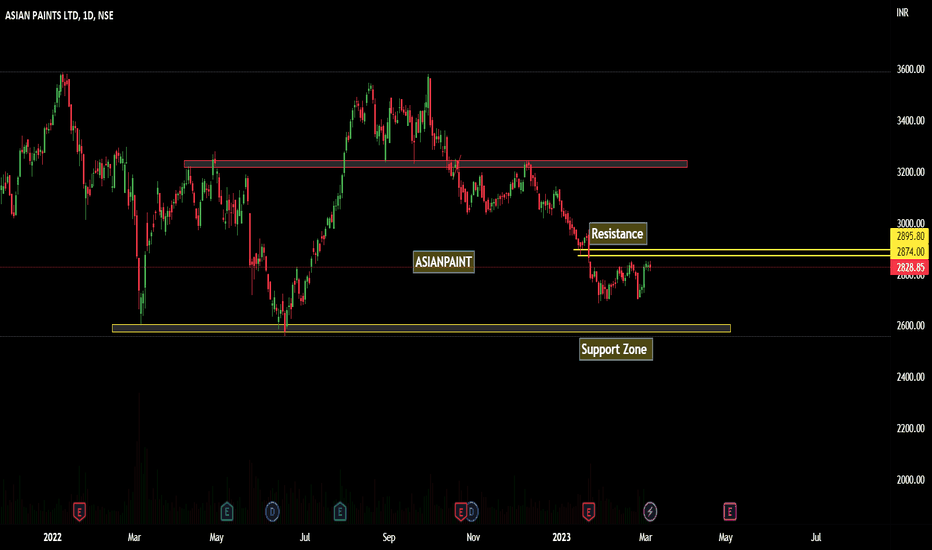Click the yellow 2895.80 price tag

tap(909, 236)
